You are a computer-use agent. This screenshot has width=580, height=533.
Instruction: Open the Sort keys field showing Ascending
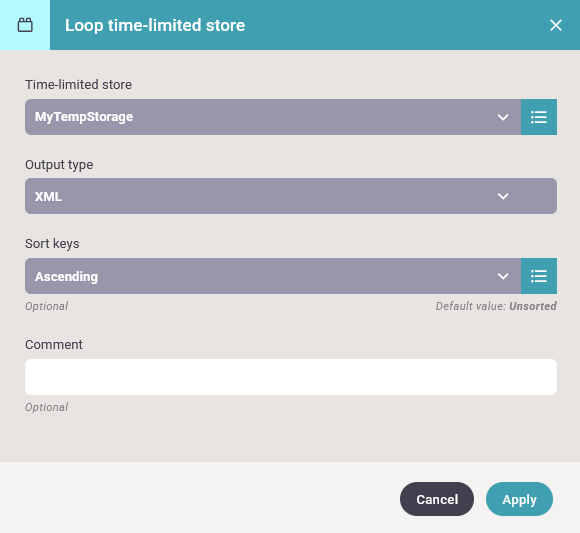(273, 276)
